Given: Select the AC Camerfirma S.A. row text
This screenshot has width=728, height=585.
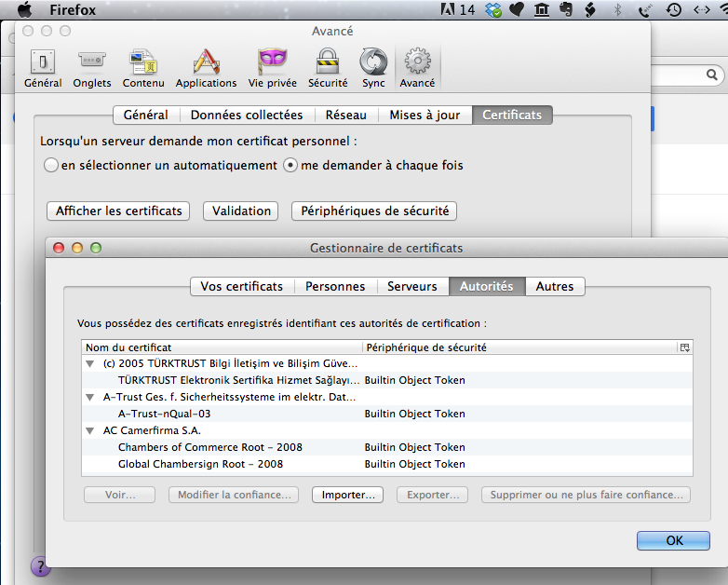Looking at the screenshot, I should pos(152,430).
